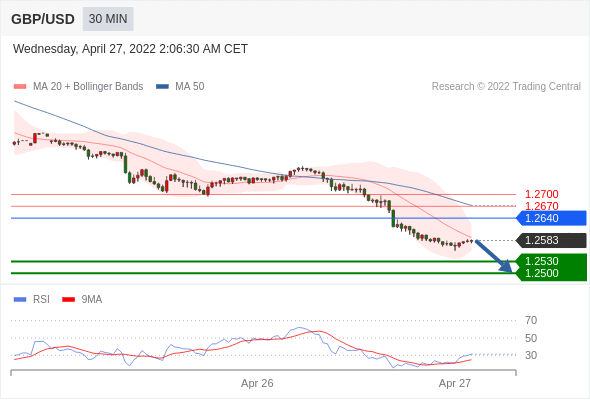Click MA 20 + Bollinger Bands legend label
Screen dimensions: 590x400
(x=88, y=87)
